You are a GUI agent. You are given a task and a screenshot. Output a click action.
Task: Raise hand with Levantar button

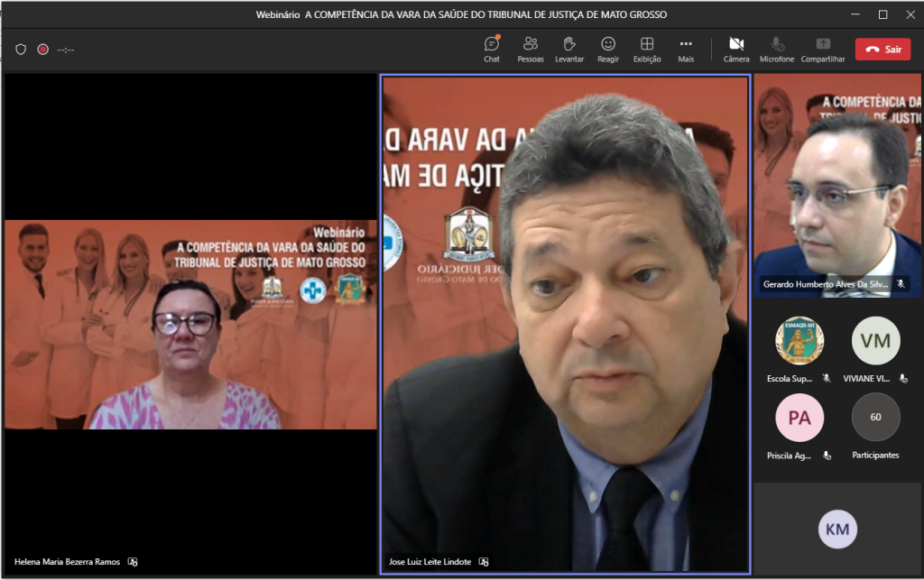point(569,49)
